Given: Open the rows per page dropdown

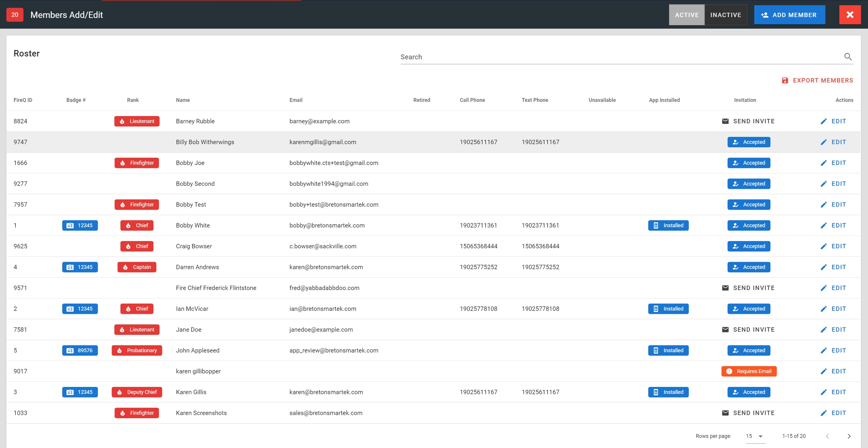Looking at the screenshot, I should click(755, 436).
